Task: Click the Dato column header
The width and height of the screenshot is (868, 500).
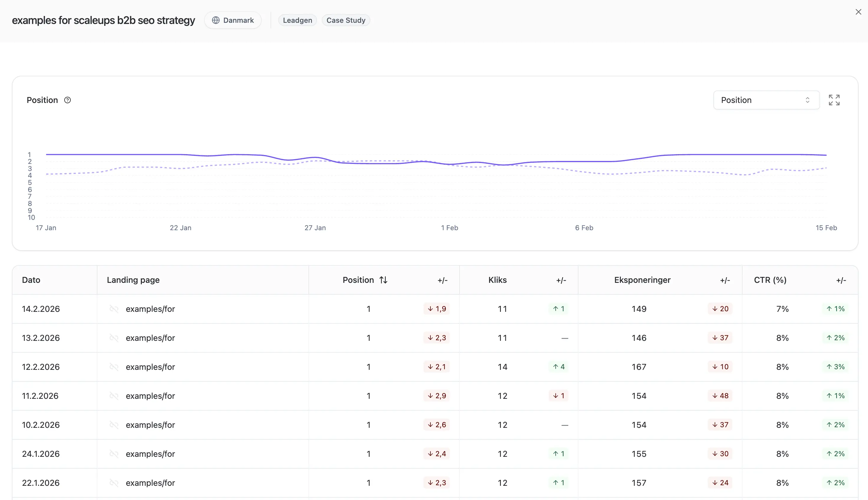Action: [30, 280]
